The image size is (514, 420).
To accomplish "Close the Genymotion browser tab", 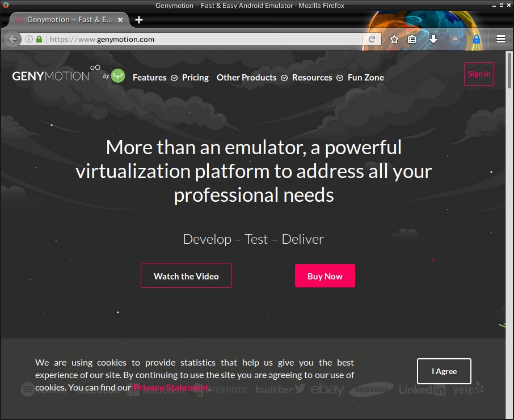I will click(120, 20).
